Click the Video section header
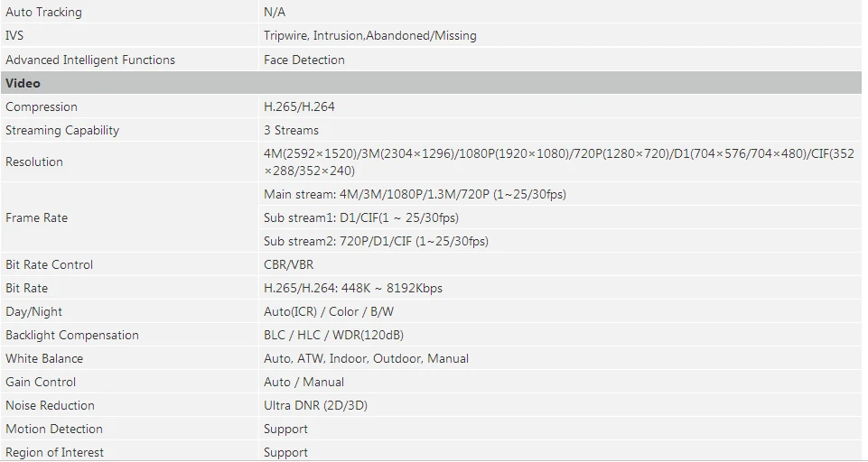Viewport: 868px width, 462px height. [431, 83]
